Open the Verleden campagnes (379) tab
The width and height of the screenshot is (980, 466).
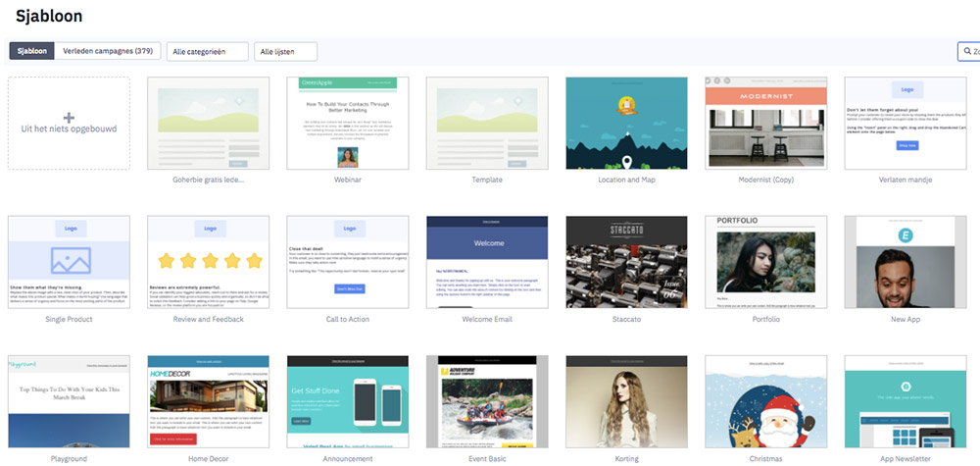(108, 51)
